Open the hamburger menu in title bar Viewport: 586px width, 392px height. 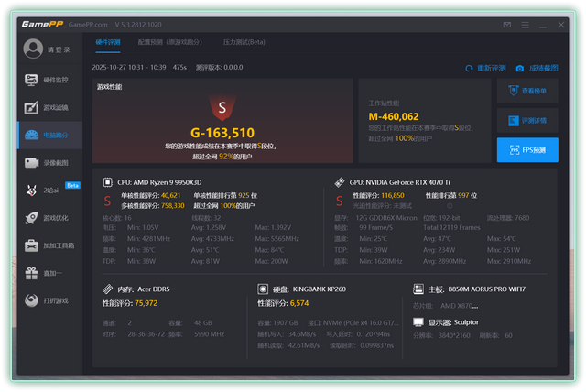click(x=525, y=25)
